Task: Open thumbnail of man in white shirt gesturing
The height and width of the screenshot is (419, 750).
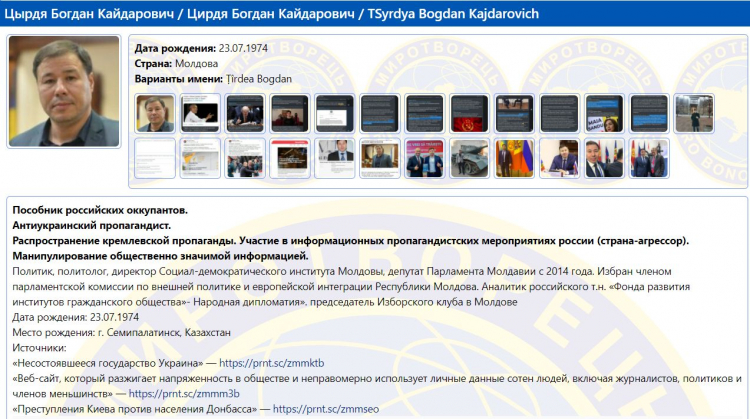Action: click(200, 113)
